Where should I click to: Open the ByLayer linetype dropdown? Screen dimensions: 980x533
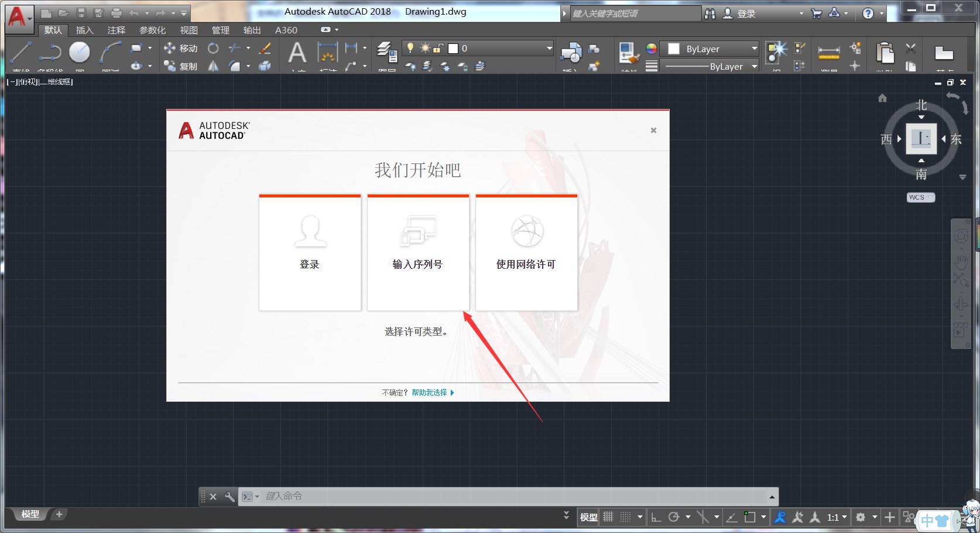point(754,66)
